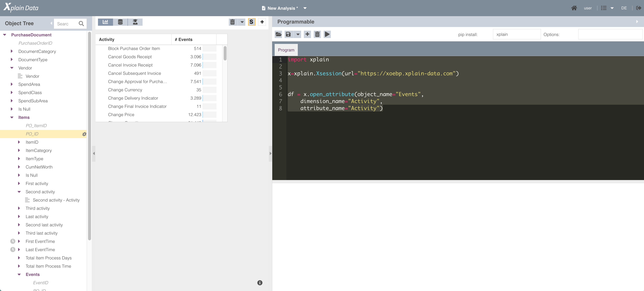Open the PO_ID gear settings icon
Image resolution: width=644 pixels, height=291 pixels.
pyautogui.click(x=84, y=134)
